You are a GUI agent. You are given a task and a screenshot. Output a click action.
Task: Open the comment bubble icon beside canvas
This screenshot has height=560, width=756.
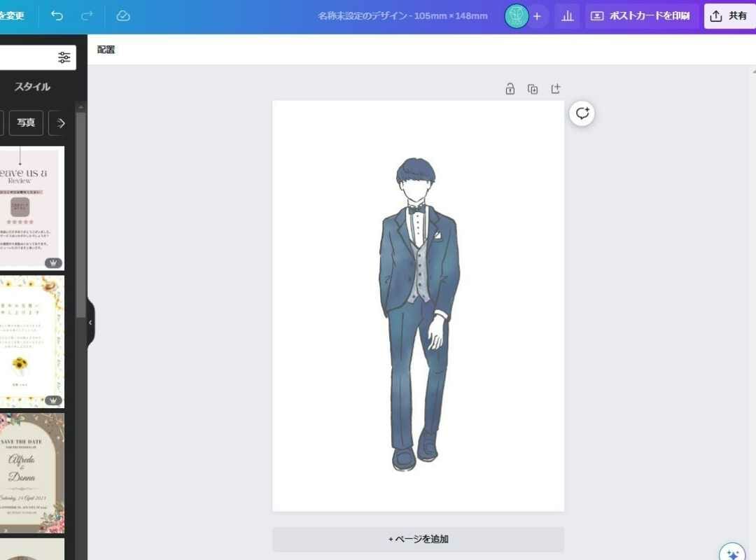(582, 113)
